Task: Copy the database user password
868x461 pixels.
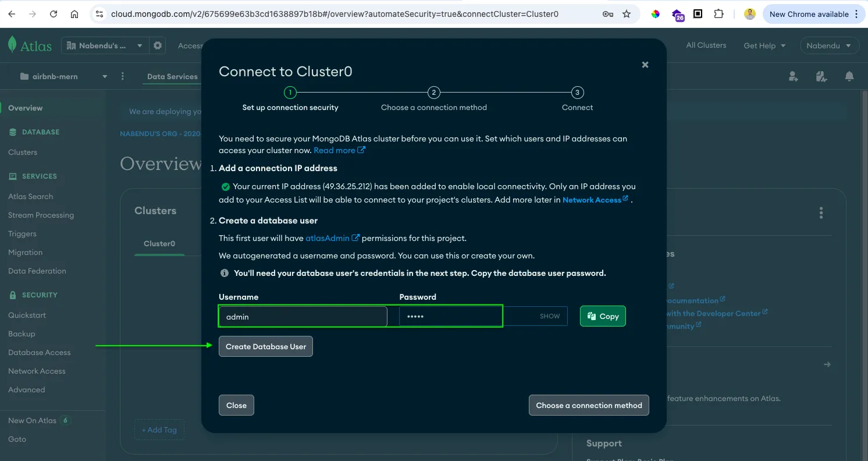Action: point(603,316)
